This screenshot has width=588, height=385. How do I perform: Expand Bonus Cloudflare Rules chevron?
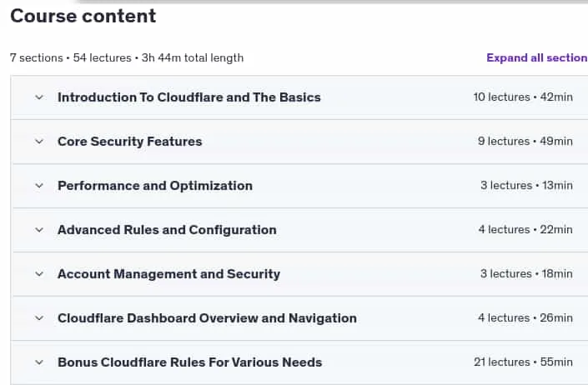[39, 362]
